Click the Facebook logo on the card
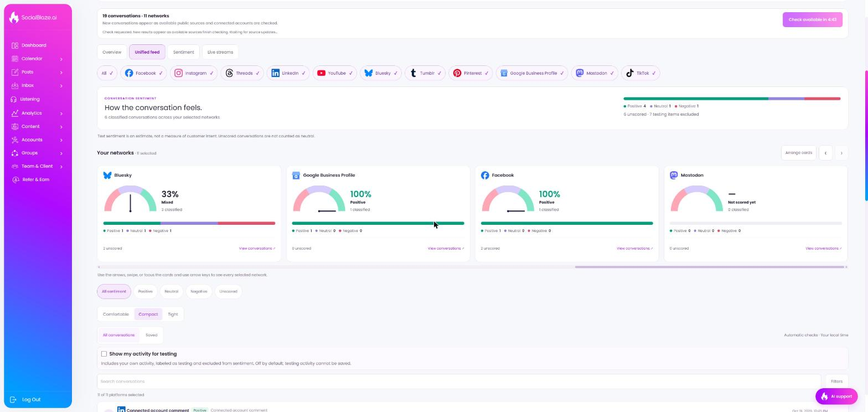Screen dimensions: 868x412 [x=485, y=175]
